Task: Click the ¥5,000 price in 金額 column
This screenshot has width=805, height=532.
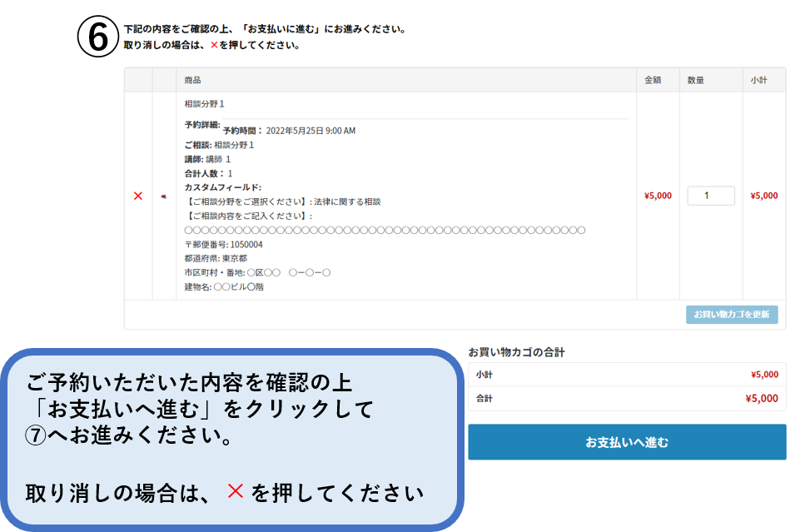Action: (x=657, y=196)
